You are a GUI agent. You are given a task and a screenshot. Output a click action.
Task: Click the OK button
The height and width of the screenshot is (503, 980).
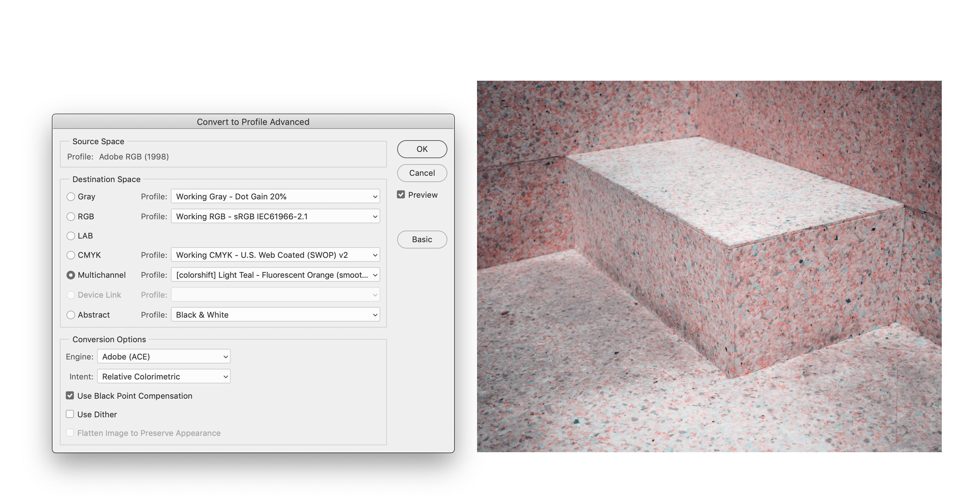[x=422, y=149]
